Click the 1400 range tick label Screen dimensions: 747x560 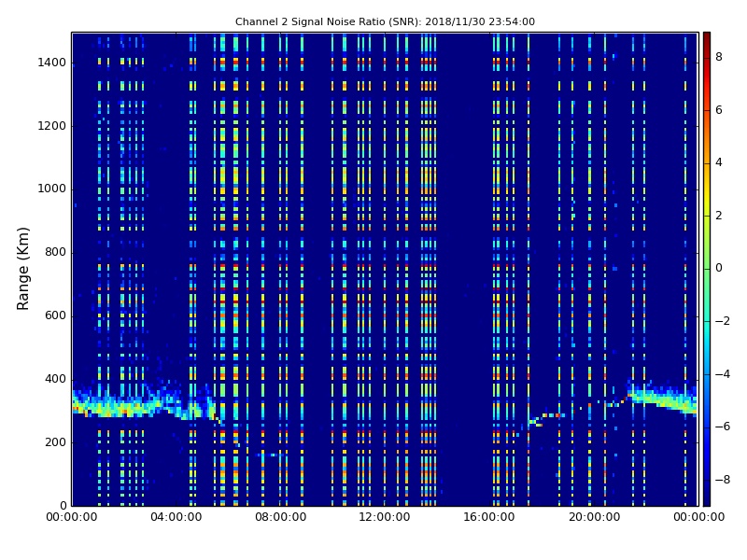click(x=52, y=63)
